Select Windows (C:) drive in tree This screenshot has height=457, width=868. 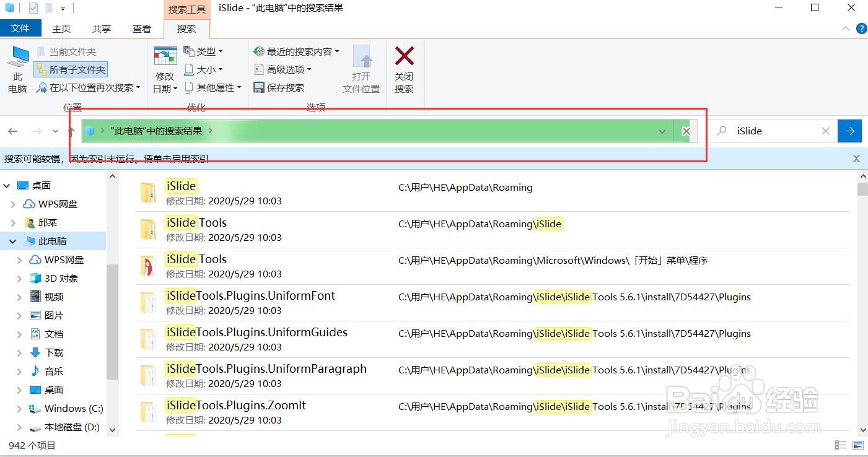pyautogui.click(x=66, y=409)
